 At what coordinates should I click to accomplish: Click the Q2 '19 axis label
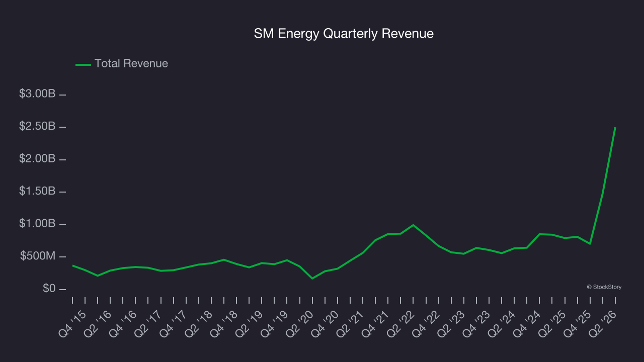[x=250, y=324]
